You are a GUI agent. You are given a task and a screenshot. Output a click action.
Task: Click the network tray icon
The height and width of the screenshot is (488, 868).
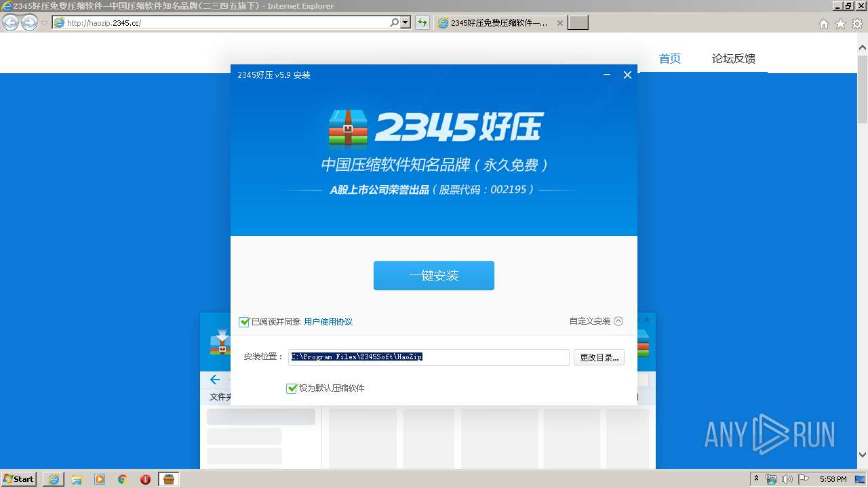click(x=772, y=479)
